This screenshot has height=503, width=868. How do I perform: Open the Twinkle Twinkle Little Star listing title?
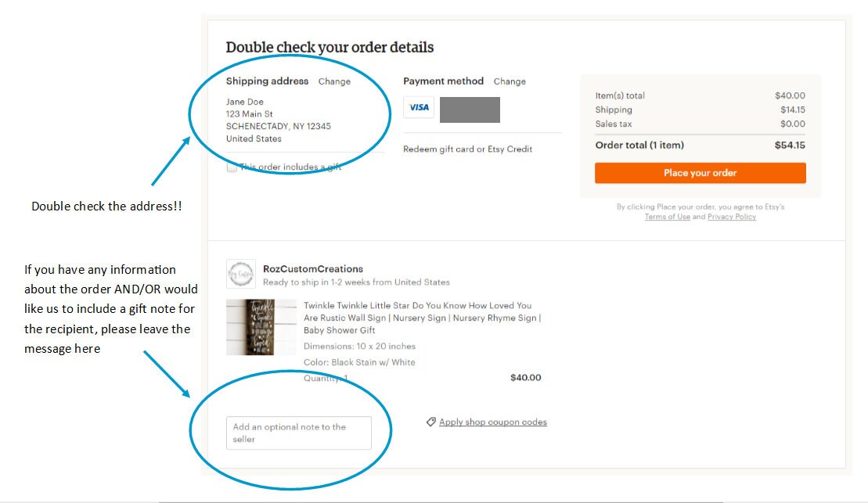(x=423, y=318)
